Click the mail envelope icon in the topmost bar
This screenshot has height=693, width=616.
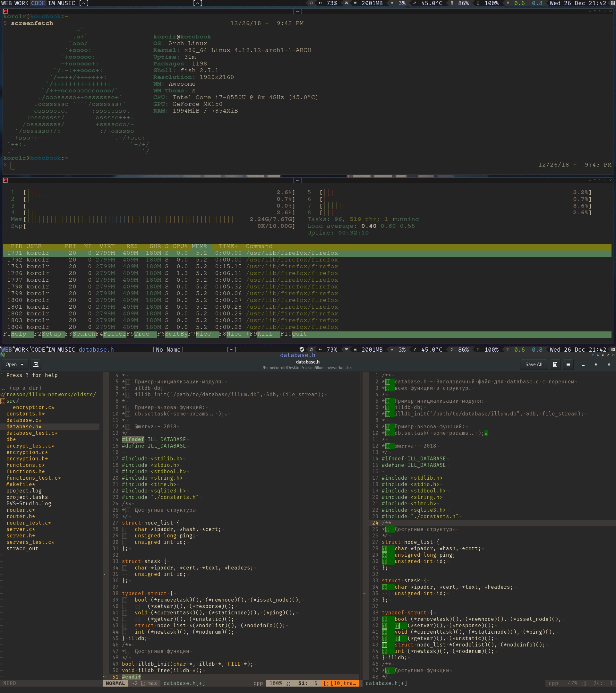point(346,3)
